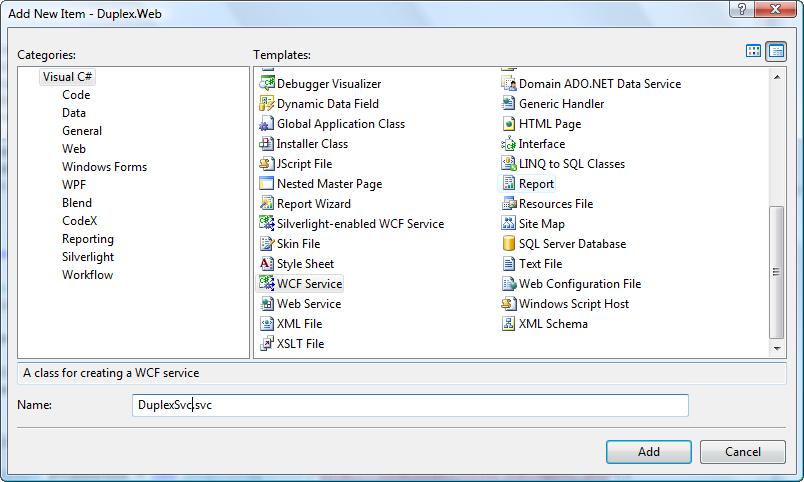Select the Debugger Visualizer template icon
This screenshot has height=482, width=804.
click(x=267, y=83)
